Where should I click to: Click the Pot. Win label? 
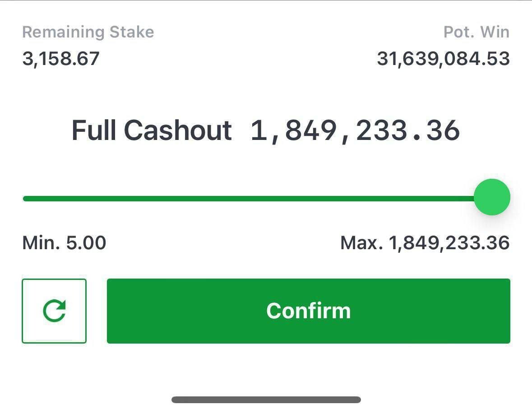[x=476, y=32]
